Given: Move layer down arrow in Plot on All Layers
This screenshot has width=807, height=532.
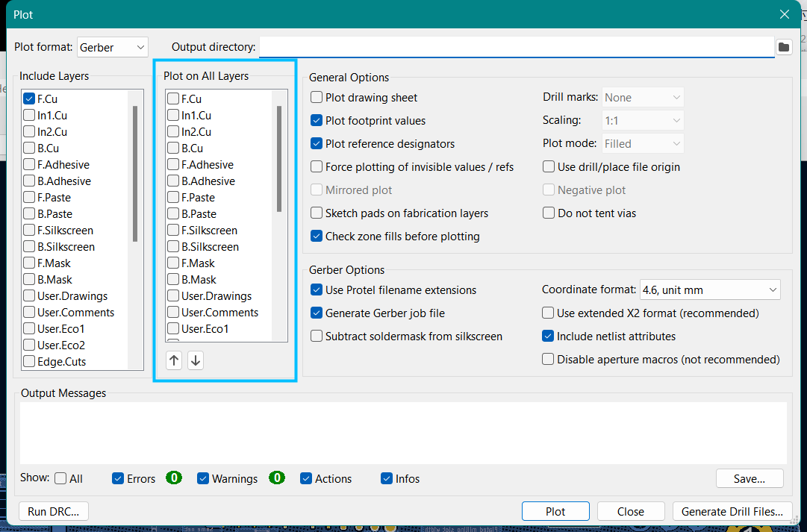Looking at the screenshot, I should (196, 360).
